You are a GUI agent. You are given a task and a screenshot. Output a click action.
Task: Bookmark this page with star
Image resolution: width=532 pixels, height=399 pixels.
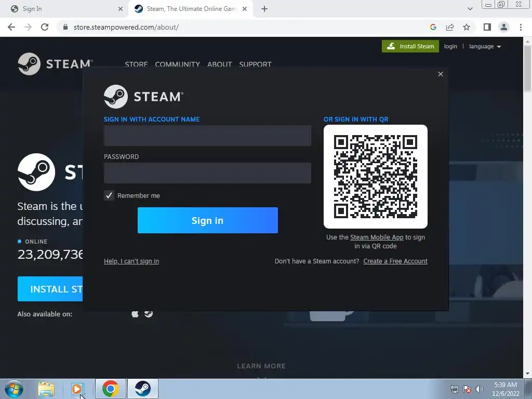(467, 27)
